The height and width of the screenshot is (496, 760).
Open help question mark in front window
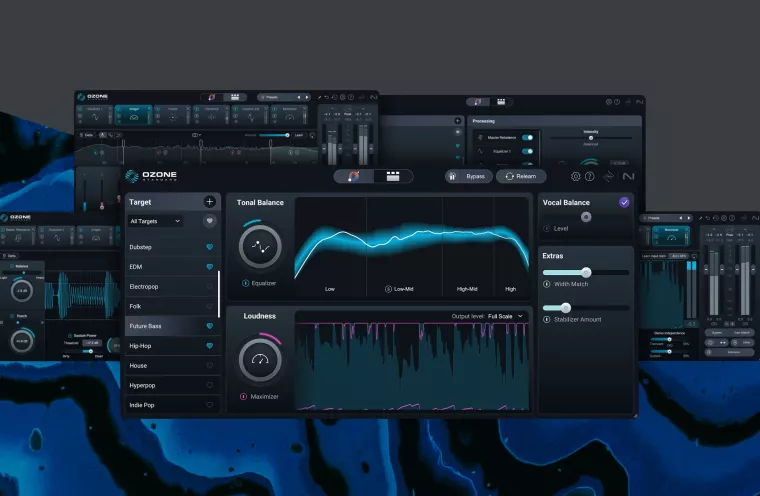click(x=589, y=176)
